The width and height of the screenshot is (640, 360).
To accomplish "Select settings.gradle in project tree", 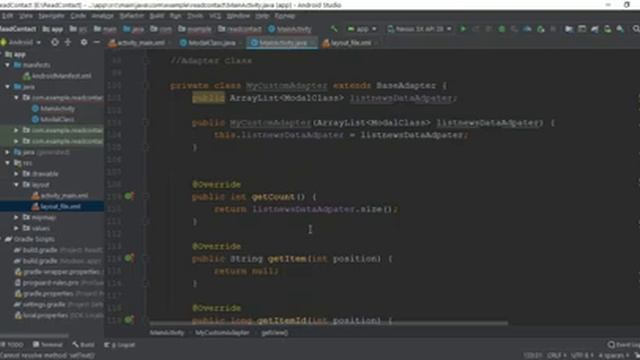I will click(39, 304).
